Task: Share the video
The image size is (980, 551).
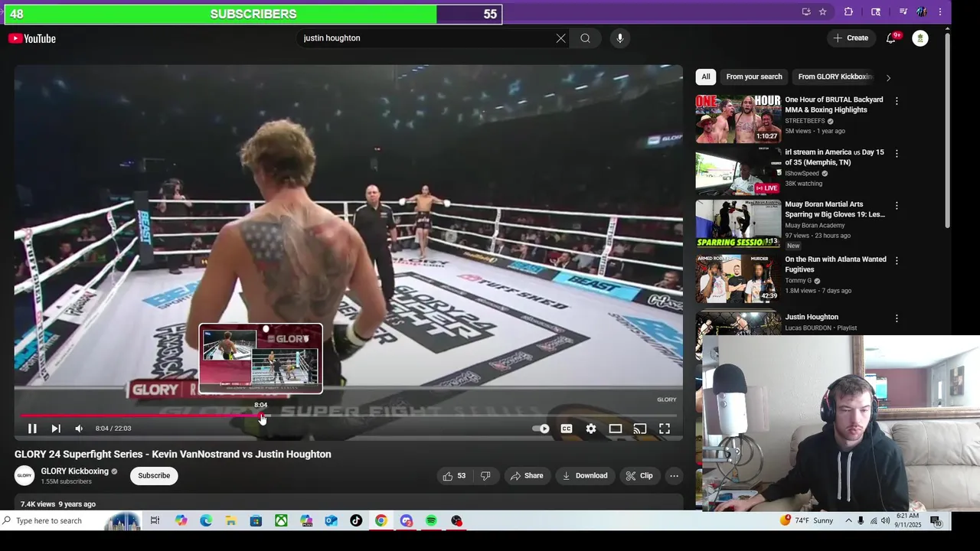Action: tap(527, 476)
